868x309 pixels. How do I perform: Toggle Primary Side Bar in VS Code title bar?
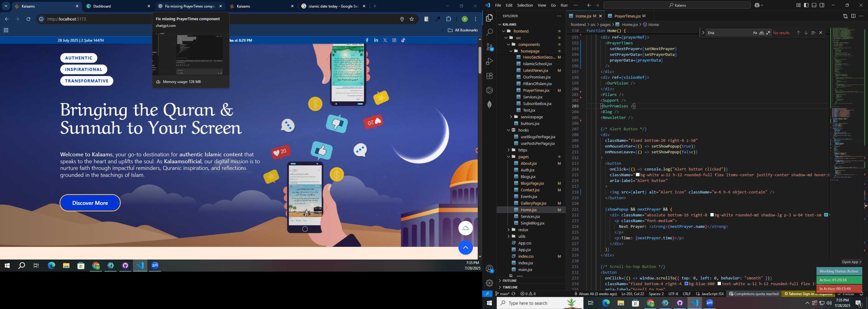[x=806, y=5]
